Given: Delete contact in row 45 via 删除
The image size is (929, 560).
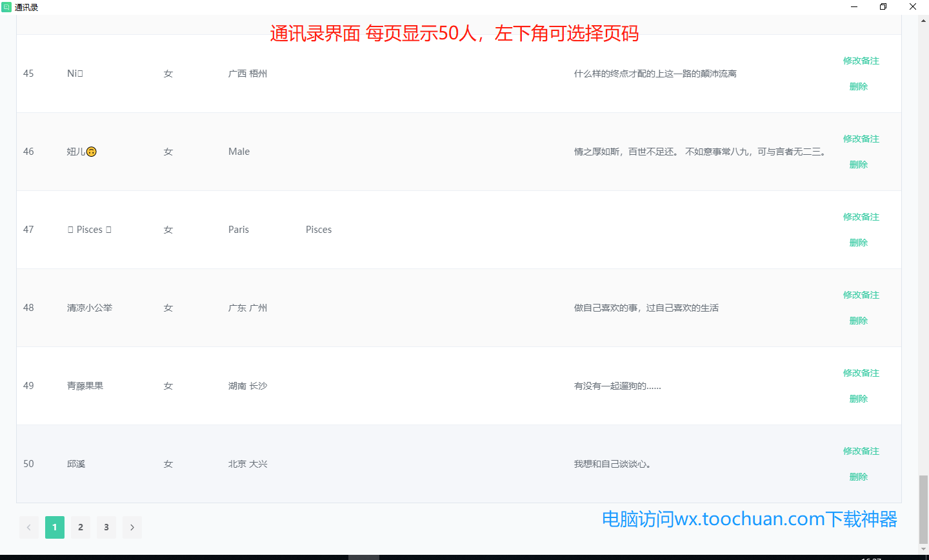Looking at the screenshot, I should click(858, 86).
